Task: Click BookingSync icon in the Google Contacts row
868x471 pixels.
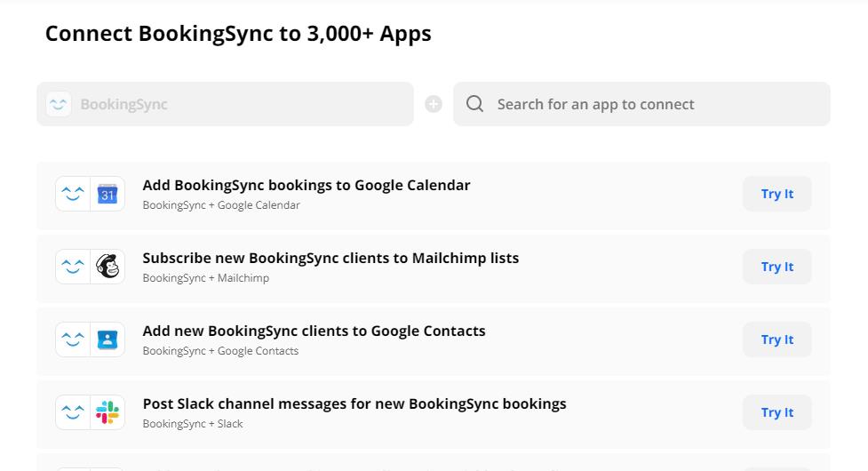Action: [x=73, y=339]
